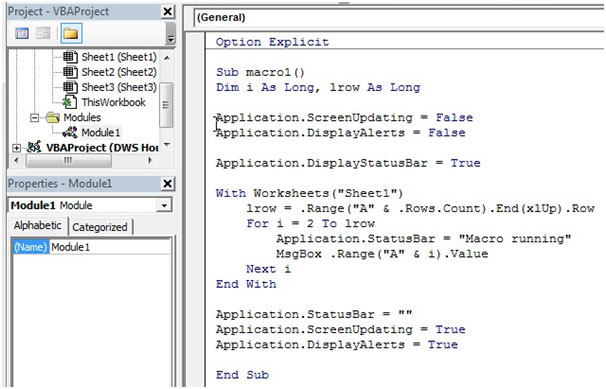This screenshot has width=606, height=389.
Task: Click the VBAProject (DWS) project icon
Action: pyautogui.click(x=34, y=147)
